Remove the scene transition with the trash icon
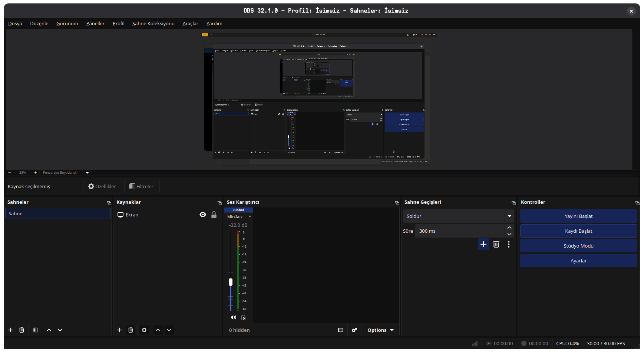This screenshot has height=353, width=644. [496, 244]
